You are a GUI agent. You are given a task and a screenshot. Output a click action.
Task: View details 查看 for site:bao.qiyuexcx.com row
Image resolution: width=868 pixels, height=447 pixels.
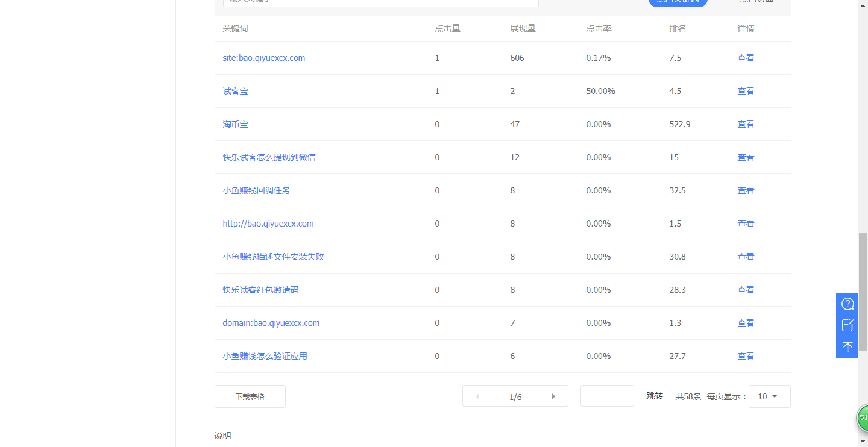click(746, 58)
